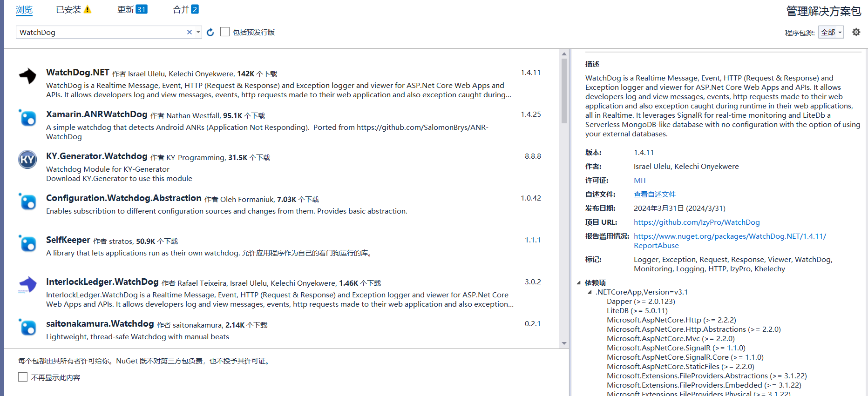Select the Configuration.Watchdog.Abstraction package title
The width and height of the screenshot is (868, 396).
click(x=124, y=198)
